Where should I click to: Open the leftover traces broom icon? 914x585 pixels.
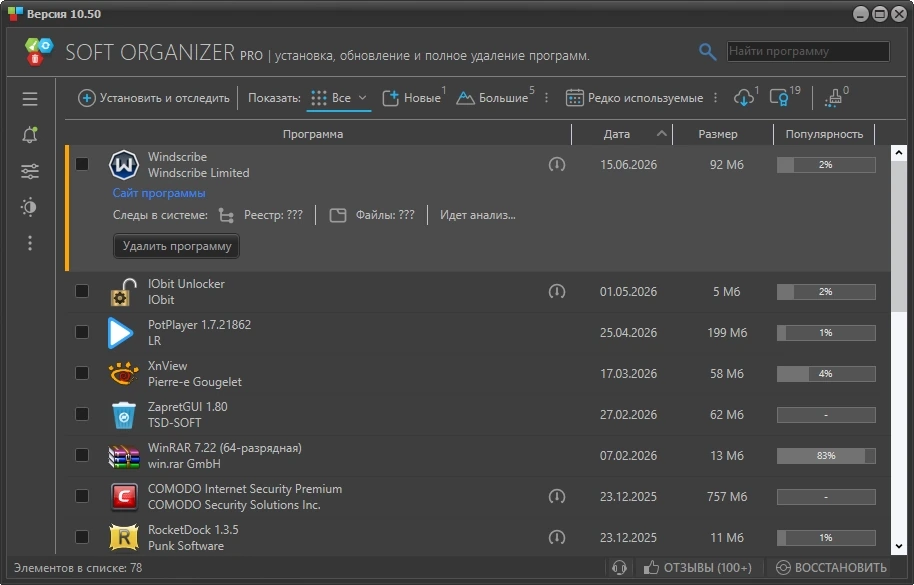click(x=834, y=98)
